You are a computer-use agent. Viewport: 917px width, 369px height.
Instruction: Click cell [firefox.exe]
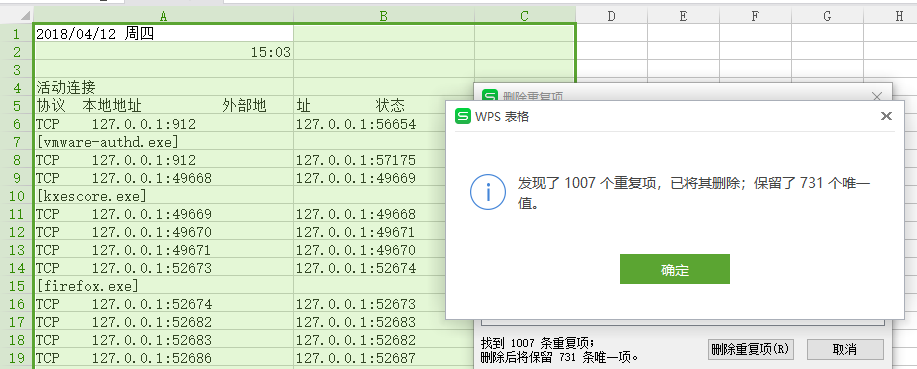click(x=164, y=286)
